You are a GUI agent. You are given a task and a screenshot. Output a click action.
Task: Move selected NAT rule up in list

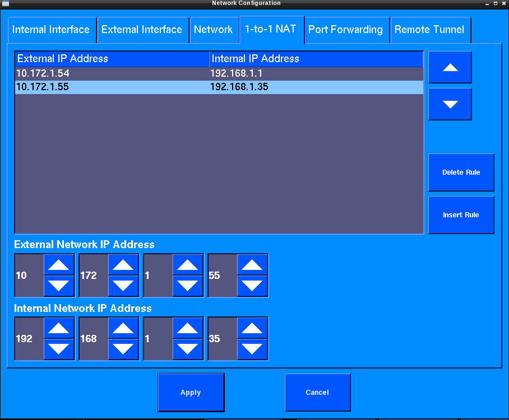(x=450, y=67)
